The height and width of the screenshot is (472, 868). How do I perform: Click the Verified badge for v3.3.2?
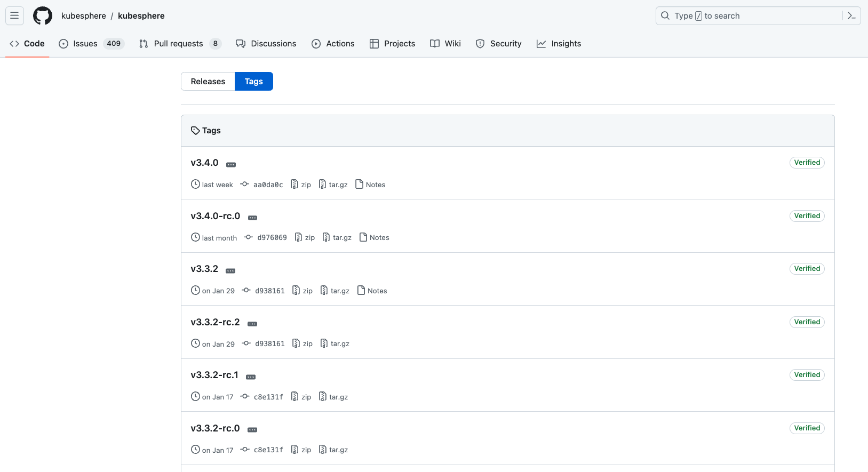[807, 269]
